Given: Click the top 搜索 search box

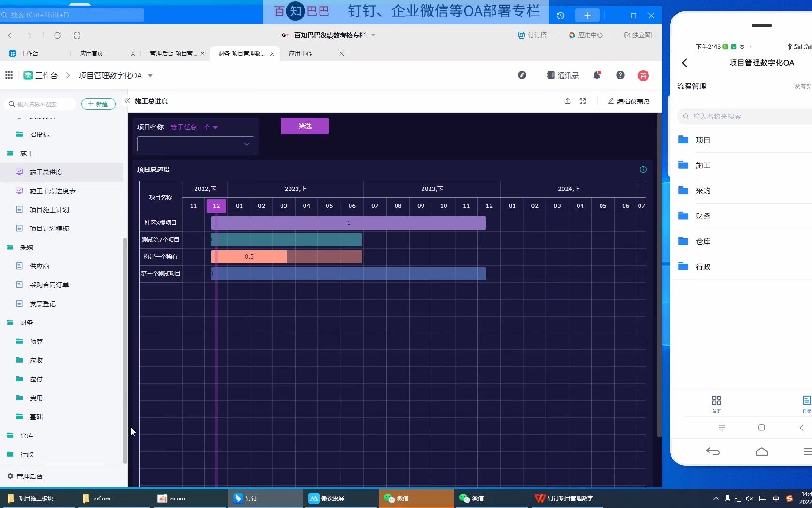Looking at the screenshot, I should pos(72,15).
